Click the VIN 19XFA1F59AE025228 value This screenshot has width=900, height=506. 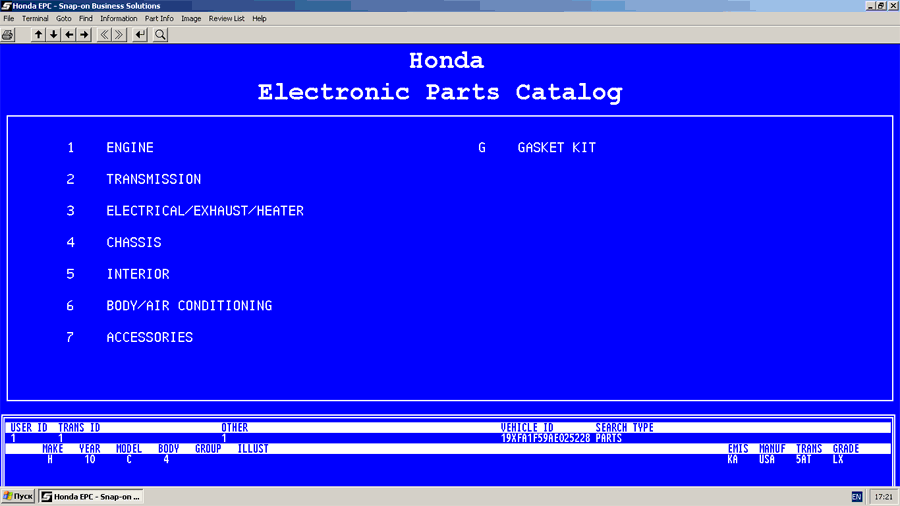coord(545,438)
